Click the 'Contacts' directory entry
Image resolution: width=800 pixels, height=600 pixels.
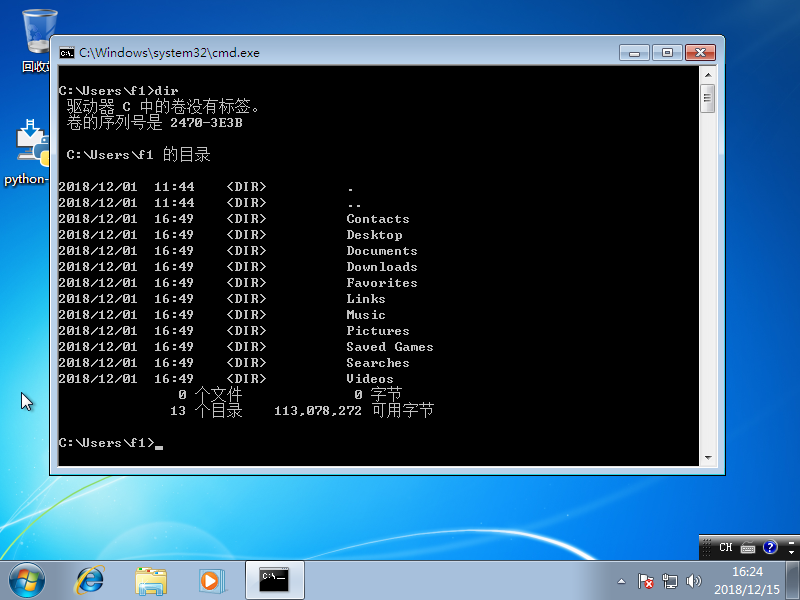[x=378, y=219]
